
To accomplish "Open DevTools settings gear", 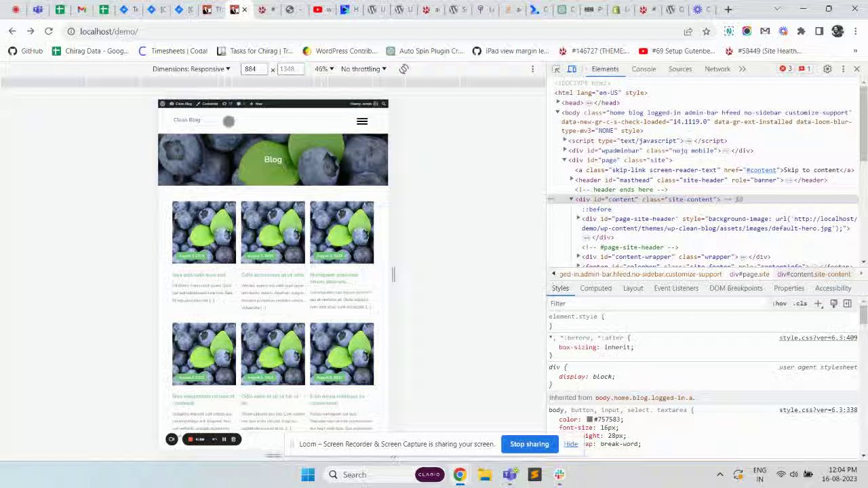I will click(827, 69).
